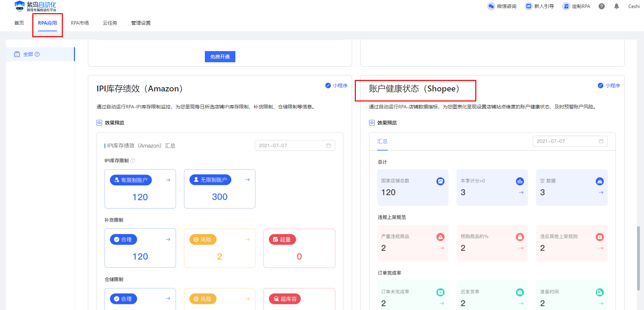Click 有限制账户 badge

tap(131, 180)
